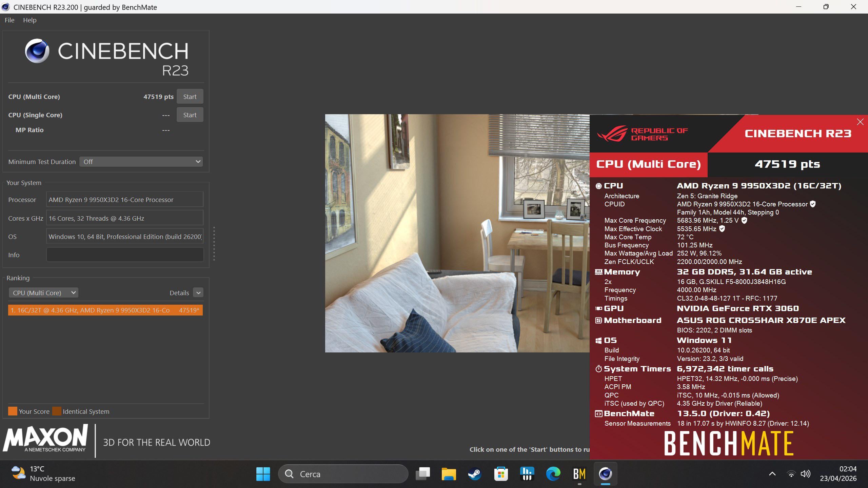The height and width of the screenshot is (488, 868).
Task: Launch Steam from the taskbar
Action: pyautogui.click(x=474, y=474)
